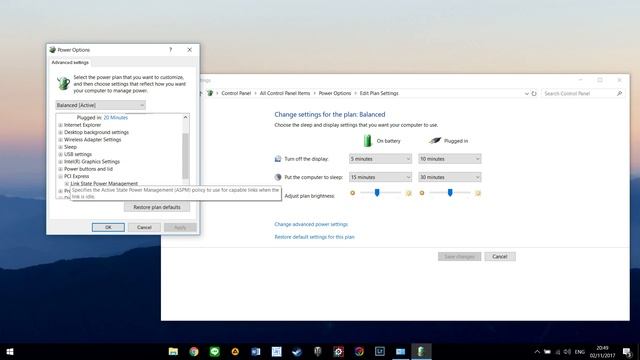Open the address bar history dropdown arrow
The height and width of the screenshot is (360, 640).
coord(527,93)
